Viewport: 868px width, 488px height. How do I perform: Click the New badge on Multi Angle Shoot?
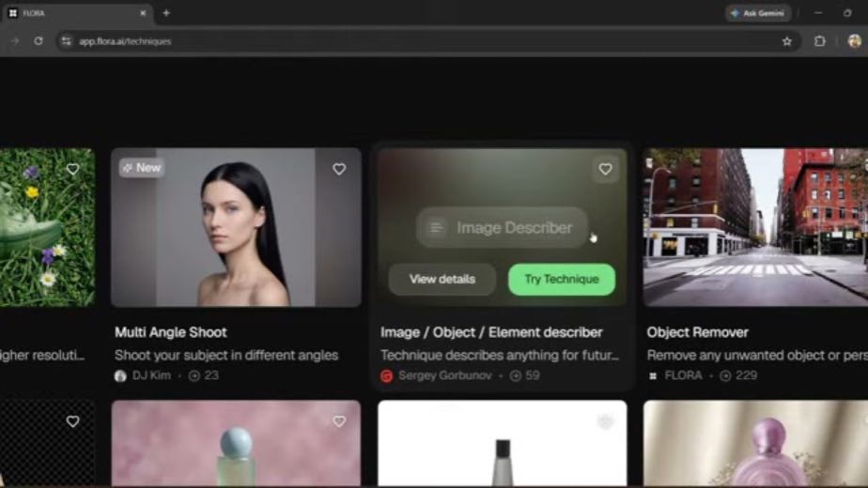click(142, 168)
